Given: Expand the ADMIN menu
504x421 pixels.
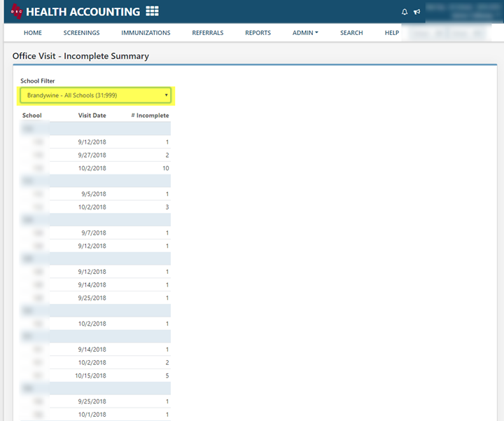Looking at the screenshot, I should [305, 33].
